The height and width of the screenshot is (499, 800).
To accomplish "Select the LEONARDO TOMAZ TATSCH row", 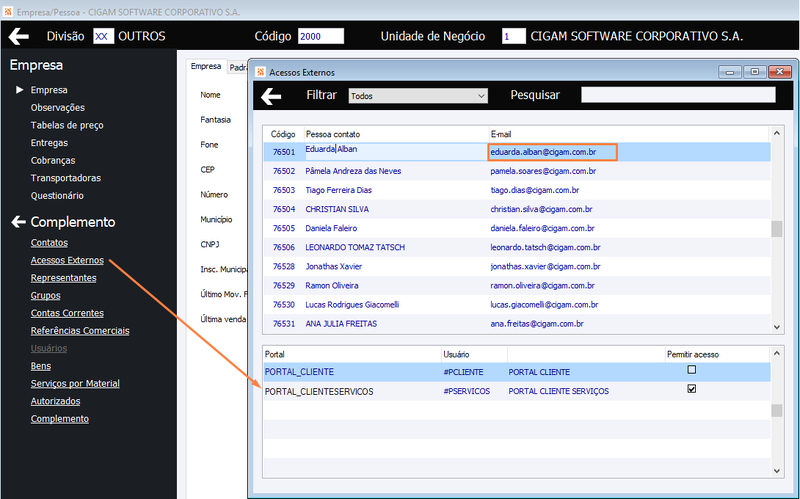I will (x=517, y=247).
